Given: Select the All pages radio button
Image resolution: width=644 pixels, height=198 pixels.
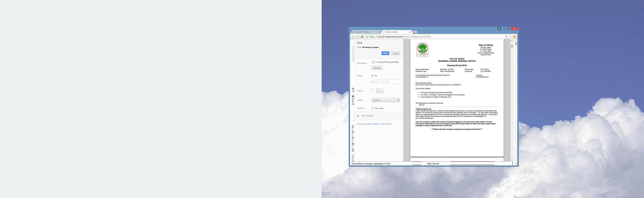Looking at the screenshot, I should click(x=372, y=76).
